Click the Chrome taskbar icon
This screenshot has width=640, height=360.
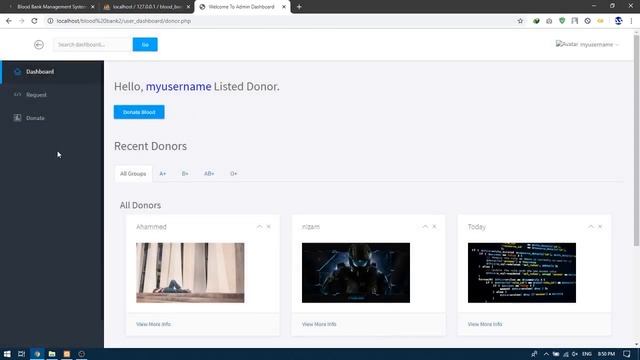37,354
